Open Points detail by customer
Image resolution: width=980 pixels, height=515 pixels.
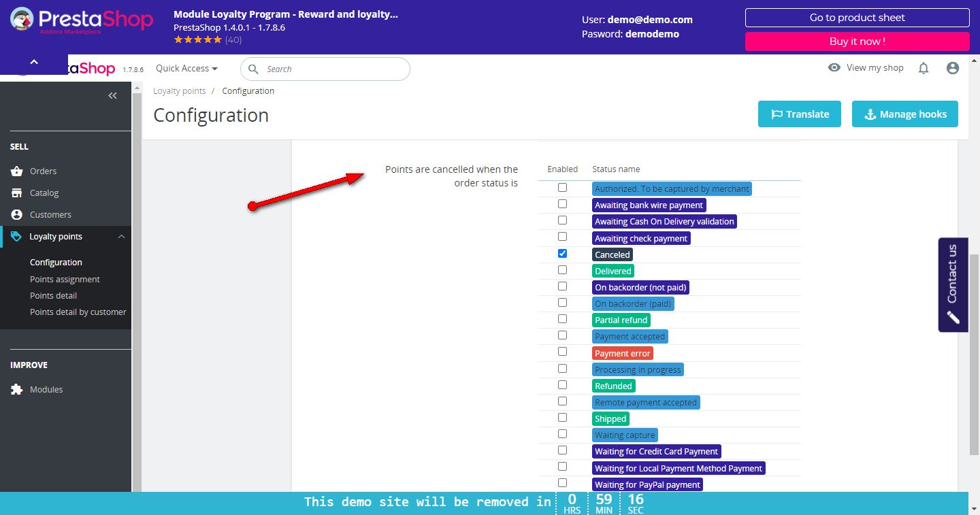[x=78, y=312]
